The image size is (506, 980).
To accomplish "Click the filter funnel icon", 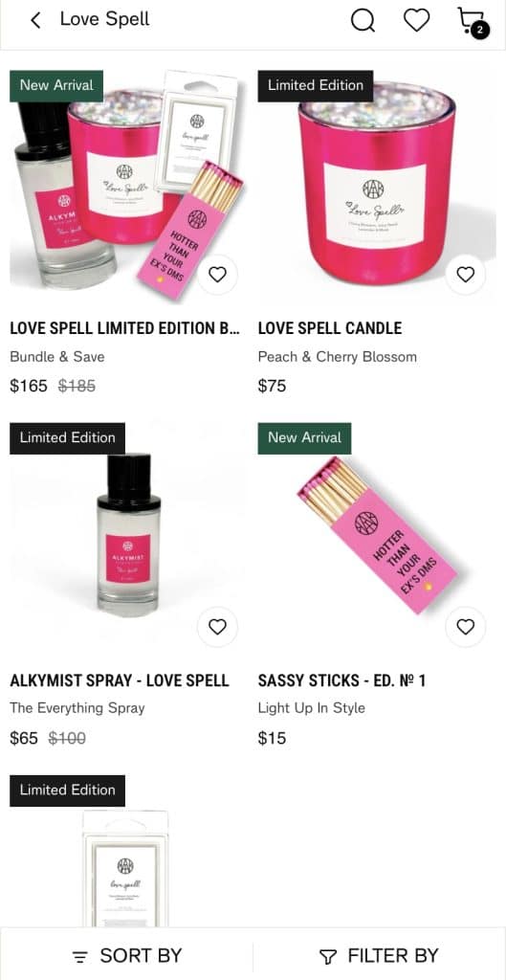I will pos(328,957).
